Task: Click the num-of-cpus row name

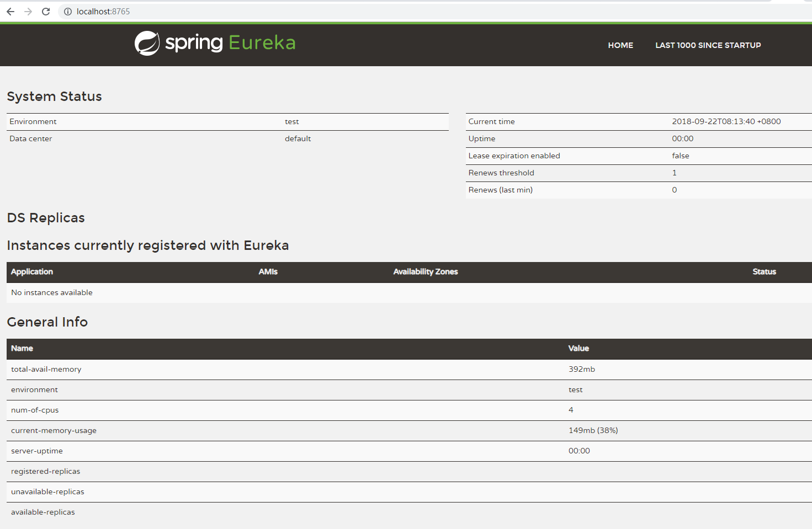Action: tap(35, 410)
